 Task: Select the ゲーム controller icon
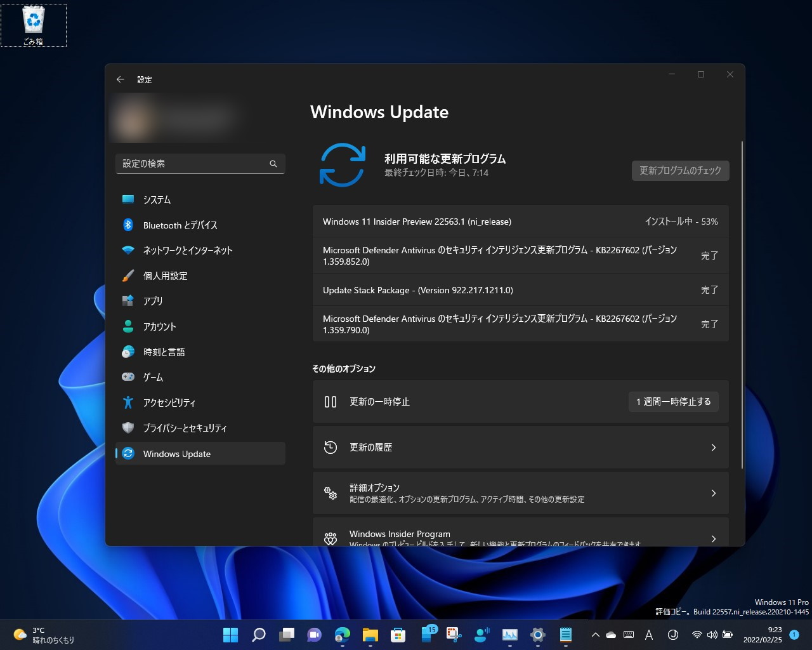(129, 377)
